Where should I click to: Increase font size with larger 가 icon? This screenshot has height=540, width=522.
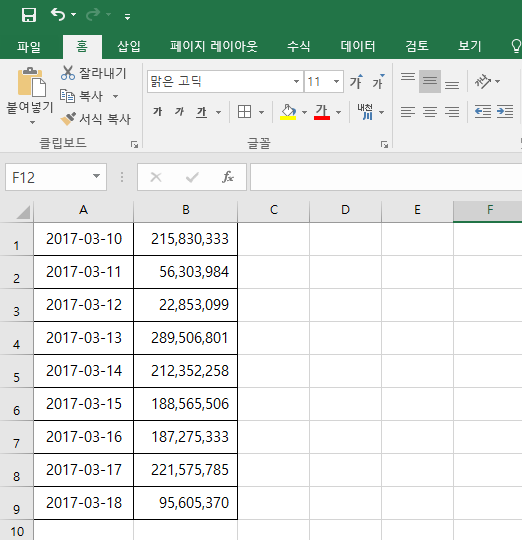tap(356, 82)
